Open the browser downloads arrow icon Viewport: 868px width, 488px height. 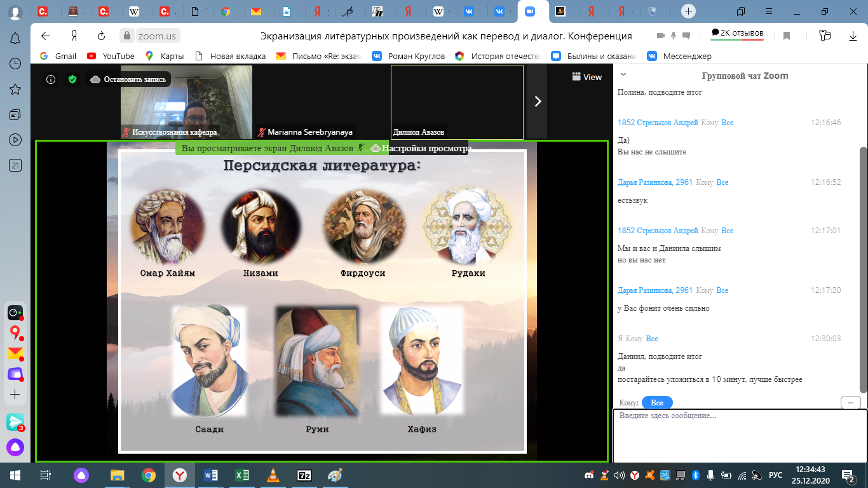click(x=853, y=36)
